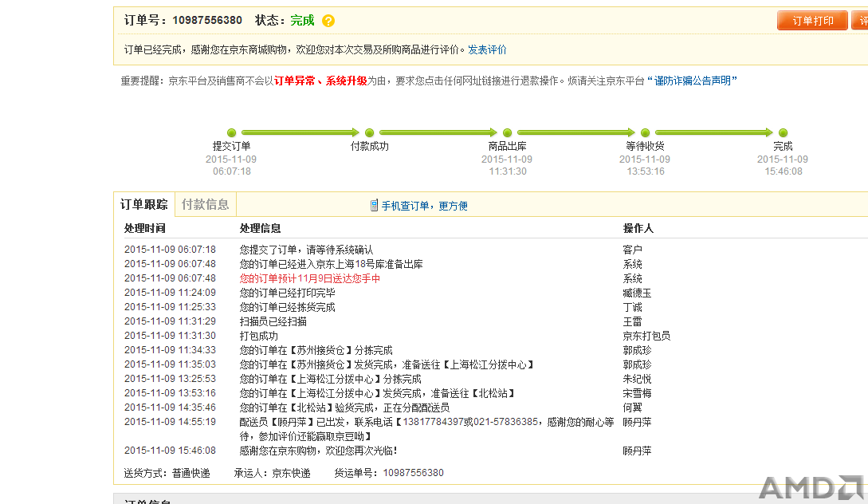Open the 手机查订单，更方便 link

[x=424, y=206]
